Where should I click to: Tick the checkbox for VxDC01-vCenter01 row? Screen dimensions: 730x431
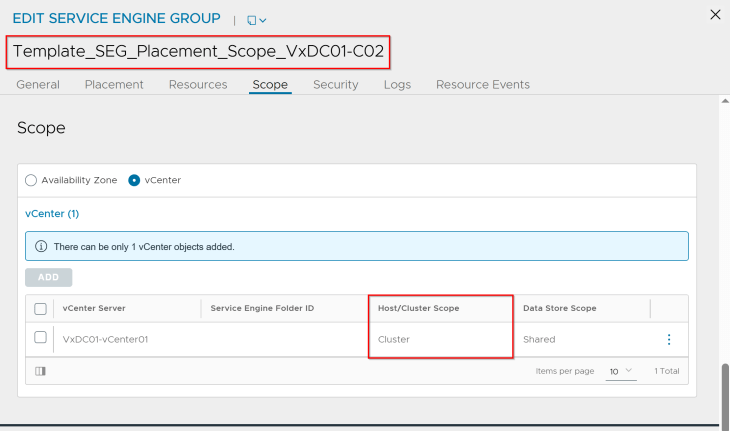[x=41, y=338]
